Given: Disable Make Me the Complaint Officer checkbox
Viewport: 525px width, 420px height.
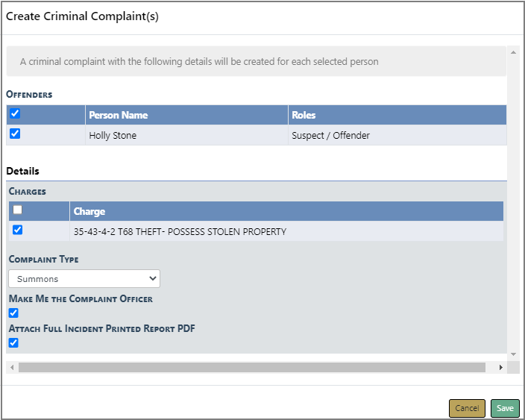Looking at the screenshot, I should coord(13,313).
